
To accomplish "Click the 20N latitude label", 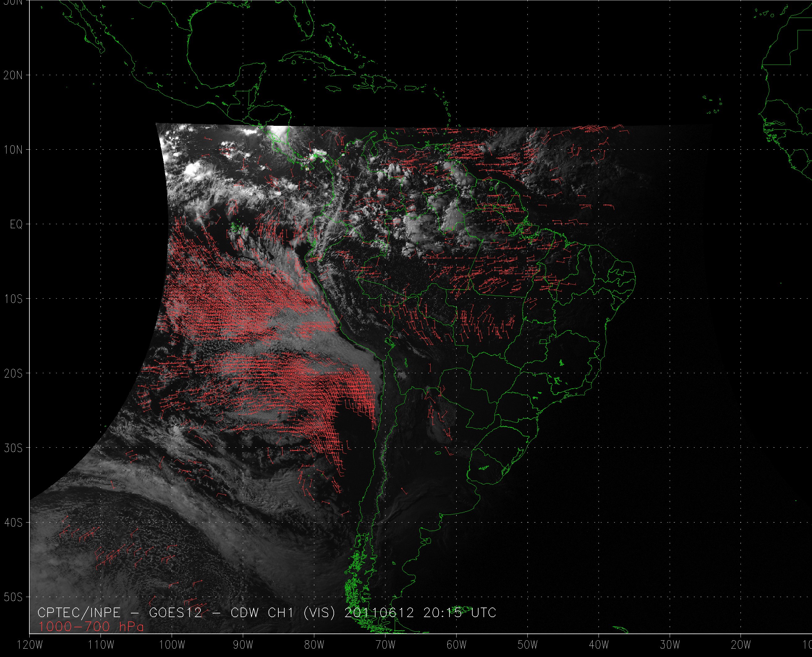I will (x=13, y=75).
